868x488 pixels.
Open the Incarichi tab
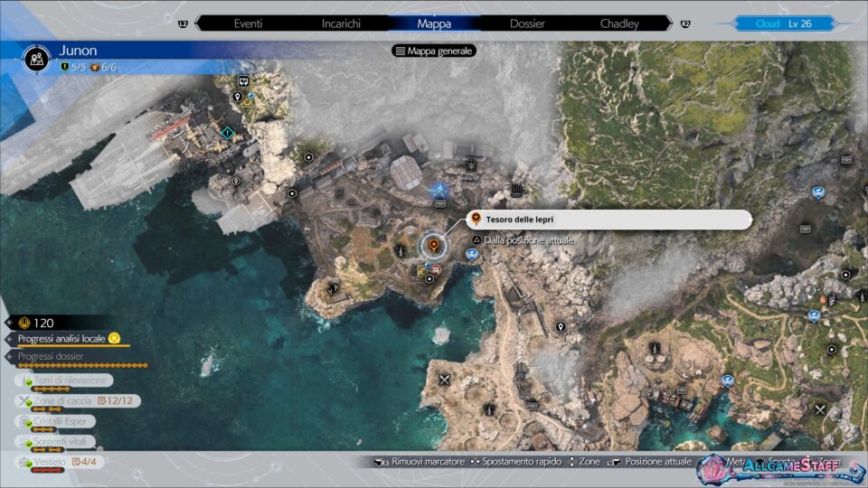click(341, 23)
